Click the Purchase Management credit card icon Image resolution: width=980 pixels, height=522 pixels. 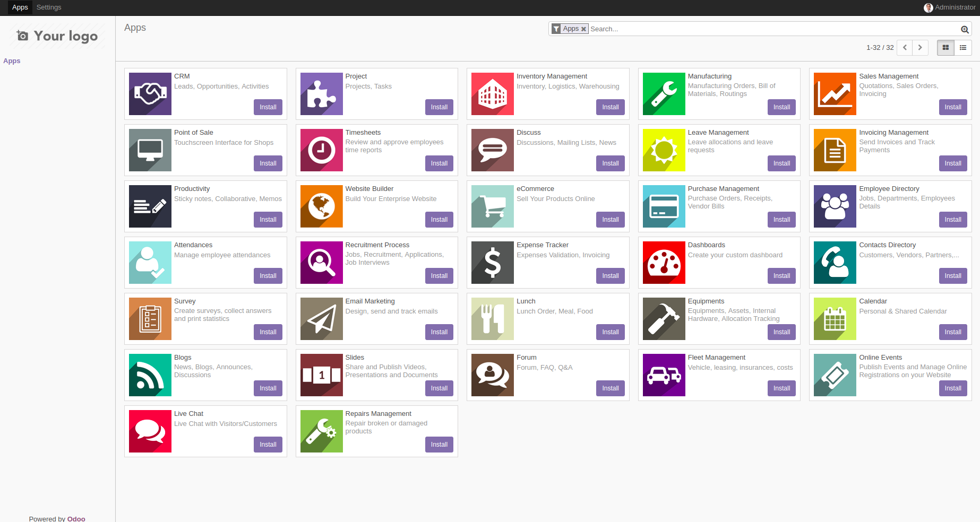(664, 206)
